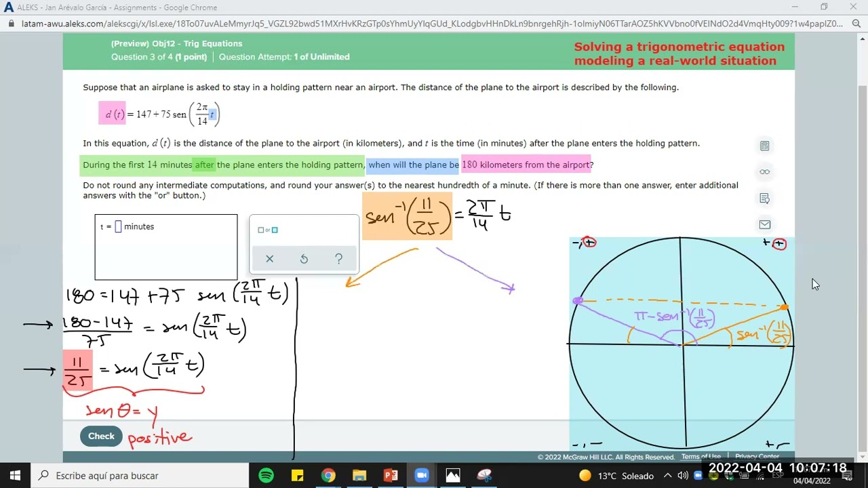This screenshot has width=868, height=488.
Task: Open the explanation resources icon
Action: coord(764,198)
